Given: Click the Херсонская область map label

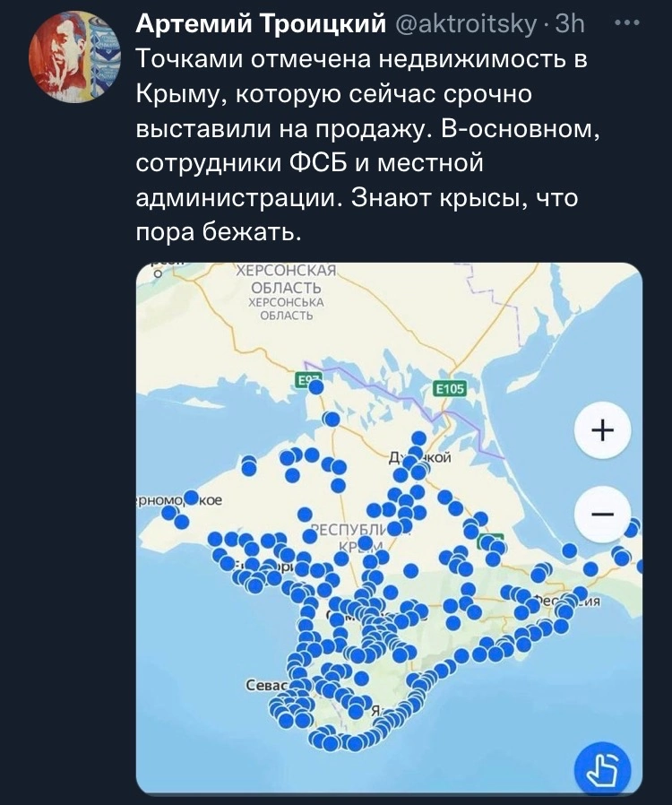Looking at the screenshot, I should pos(287,279).
